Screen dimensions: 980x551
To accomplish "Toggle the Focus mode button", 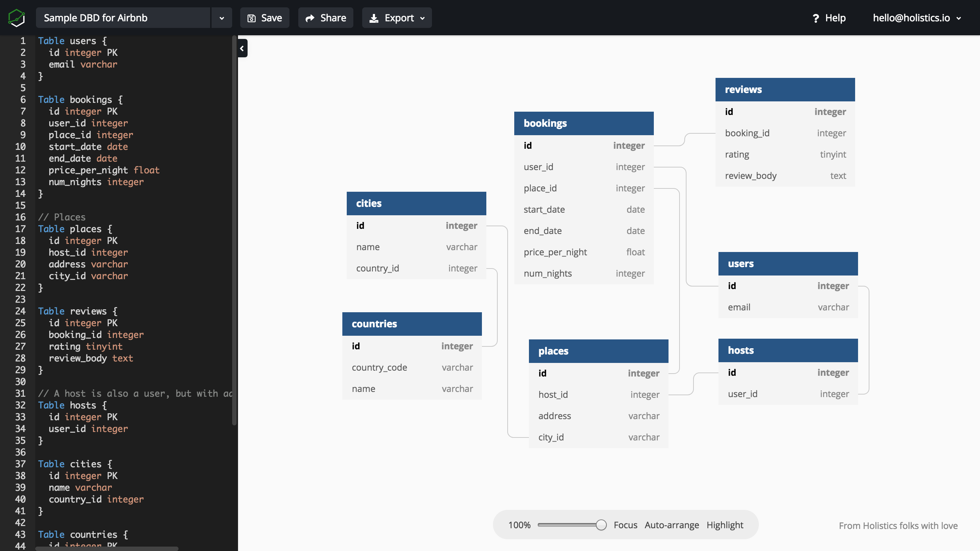I will [x=624, y=525].
